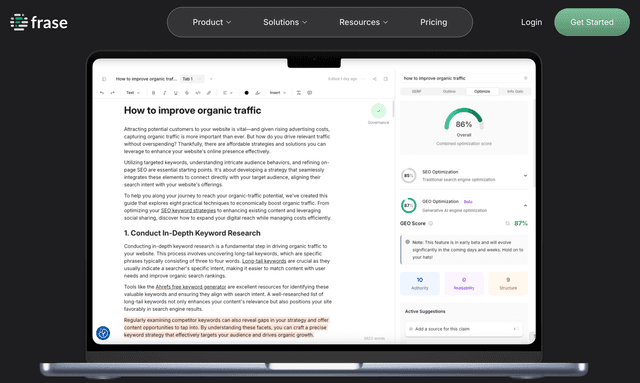Click the Get Started button

tap(592, 22)
